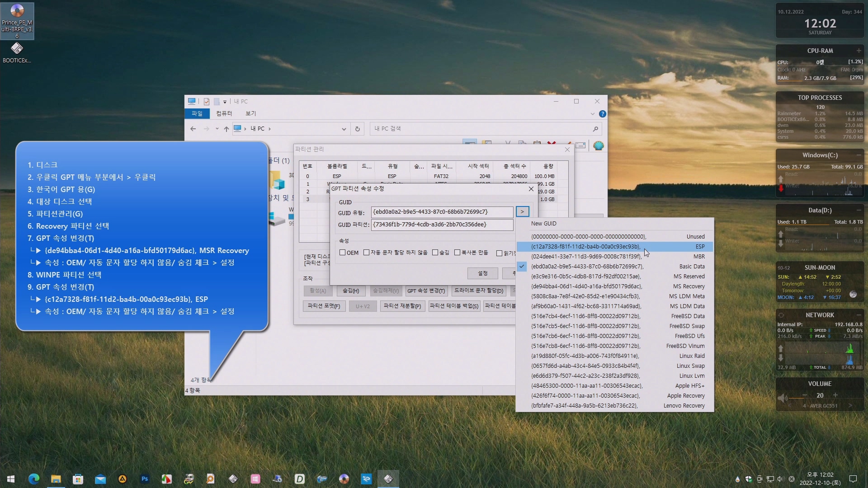Launch Microsoft Edge from taskbar
Image resolution: width=868 pixels, height=488 pixels.
click(34, 479)
